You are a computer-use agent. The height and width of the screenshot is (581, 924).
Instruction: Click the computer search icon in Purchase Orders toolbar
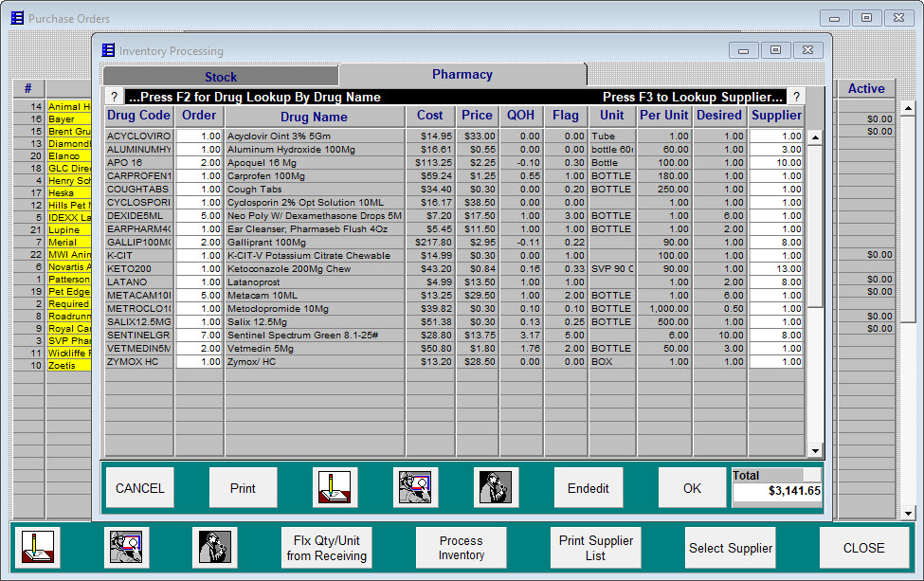point(126,548)
